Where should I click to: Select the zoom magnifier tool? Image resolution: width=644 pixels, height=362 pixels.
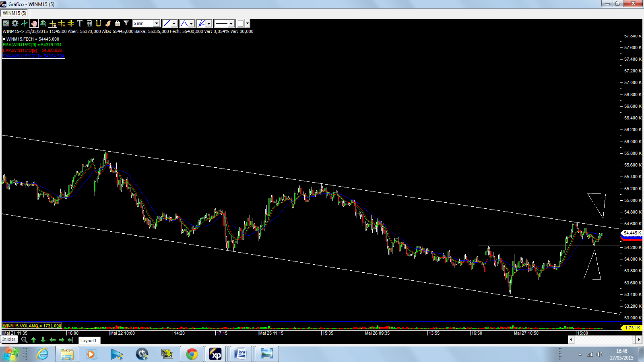coord(43,23)
